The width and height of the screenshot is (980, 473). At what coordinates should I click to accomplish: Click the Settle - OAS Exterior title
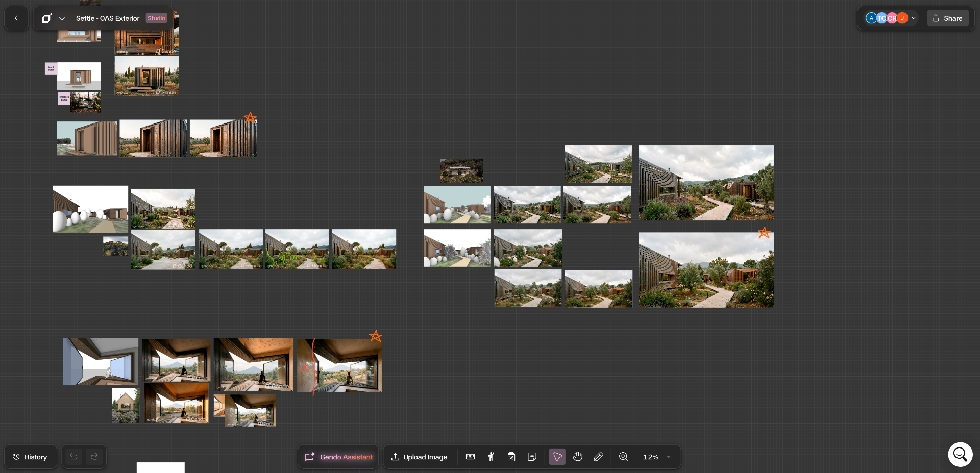pyautogui.click(x=108, y=18)
